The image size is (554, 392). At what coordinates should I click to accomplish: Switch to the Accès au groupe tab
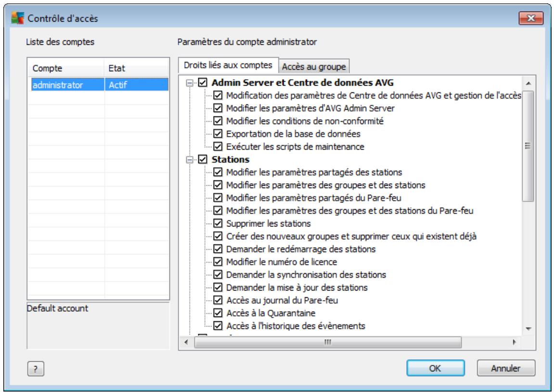pos(314,66)
